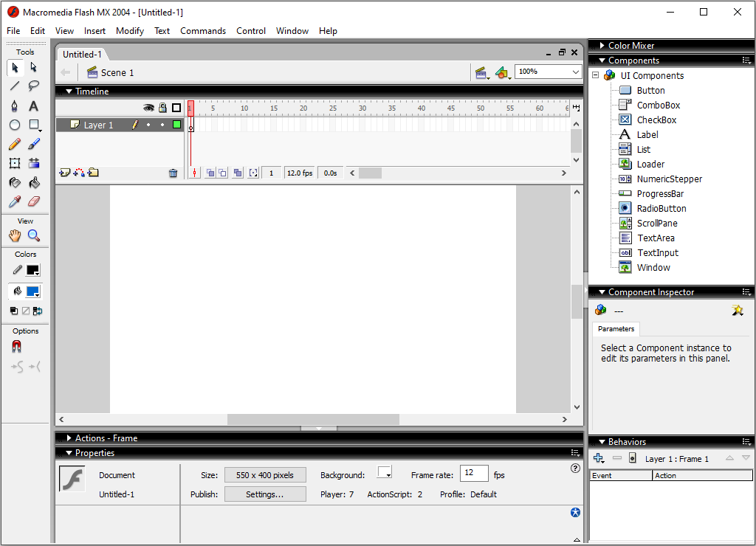Add a behavior with the plus button
This screenshot has height=546, width=756.
[x=598, y=458]
